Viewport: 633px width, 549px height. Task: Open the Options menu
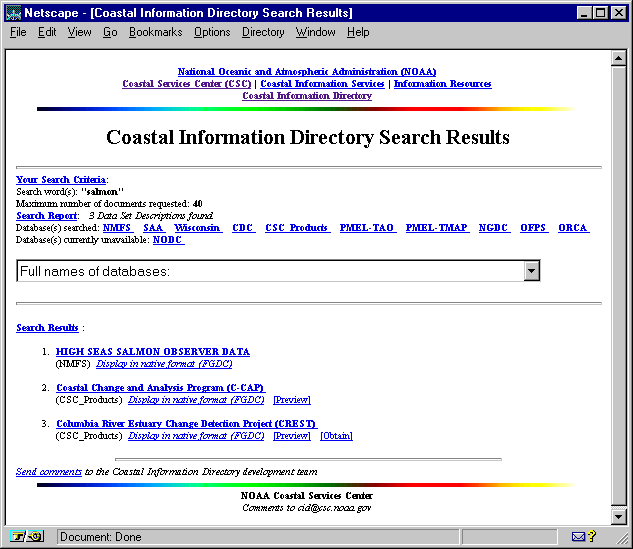212,32
